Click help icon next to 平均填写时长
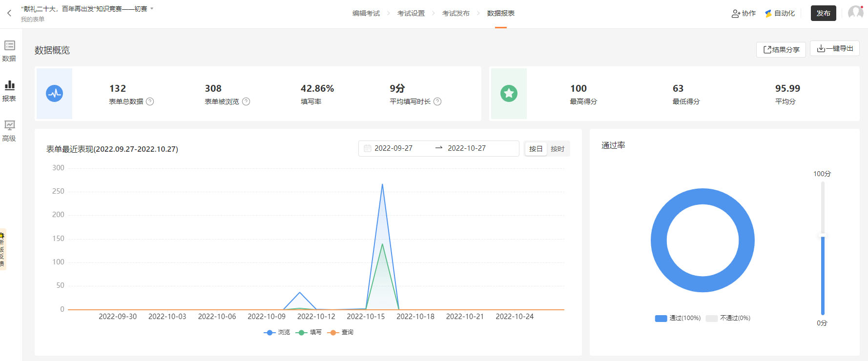This screenshot has height=361, width=868. [437, 101]
